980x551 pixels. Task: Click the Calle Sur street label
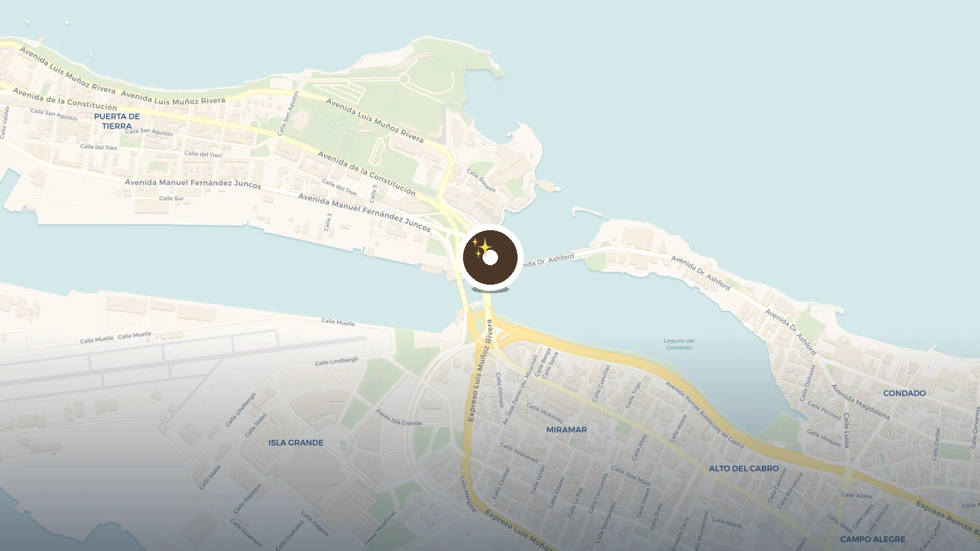coord(171,198)
